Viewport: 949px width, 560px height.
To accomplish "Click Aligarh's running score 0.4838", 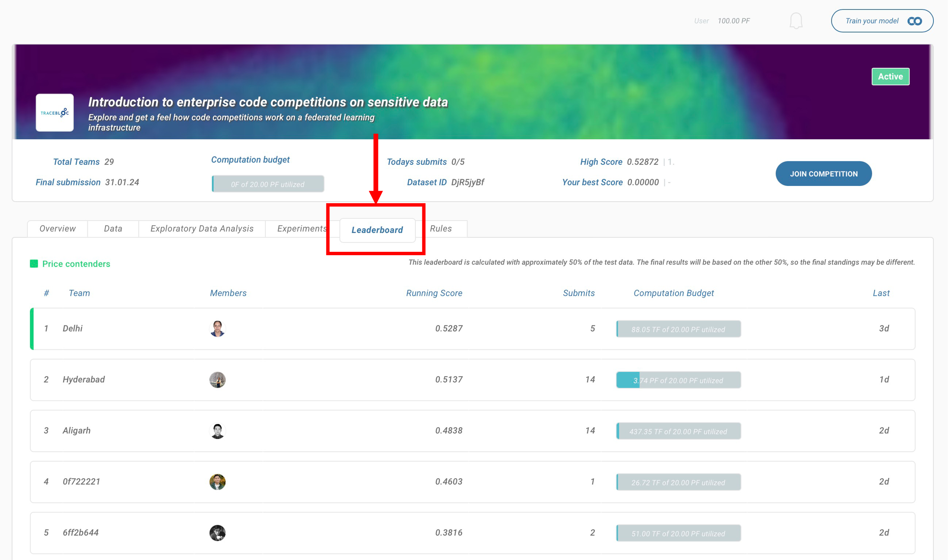I will tap(449, 430).
